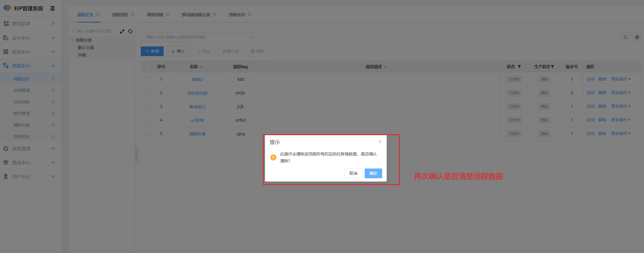
Task: Switch to the 流程水印 tab
Action: [237, 15]
